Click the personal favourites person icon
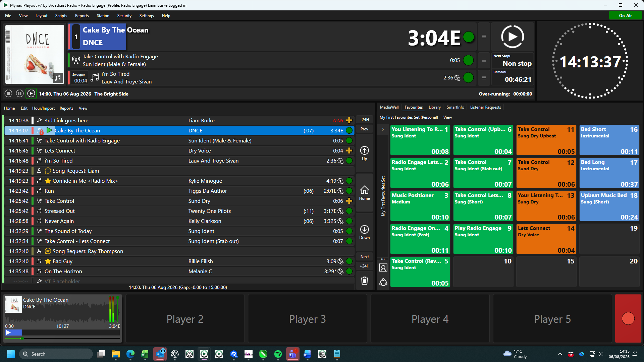644x362 pixels. pyautogui.click(x=383, y=267)
